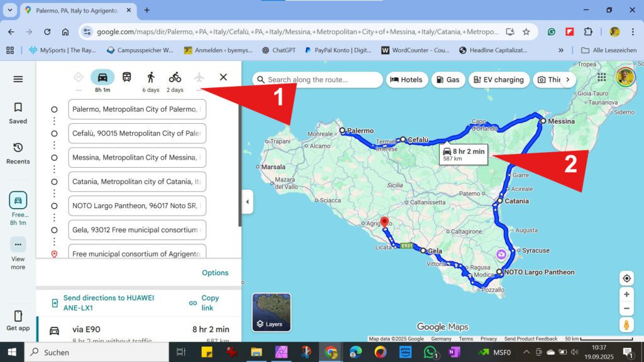This screenshot has height=362, width=644.
Task: Switch to the Palermo to Agrigento browser tab
Action: pos(75,11)
